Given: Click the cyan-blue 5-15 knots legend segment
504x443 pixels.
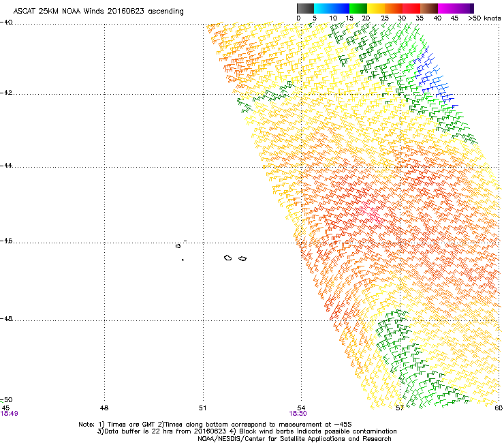Looking at the screenshot, I should coord(332,8).
